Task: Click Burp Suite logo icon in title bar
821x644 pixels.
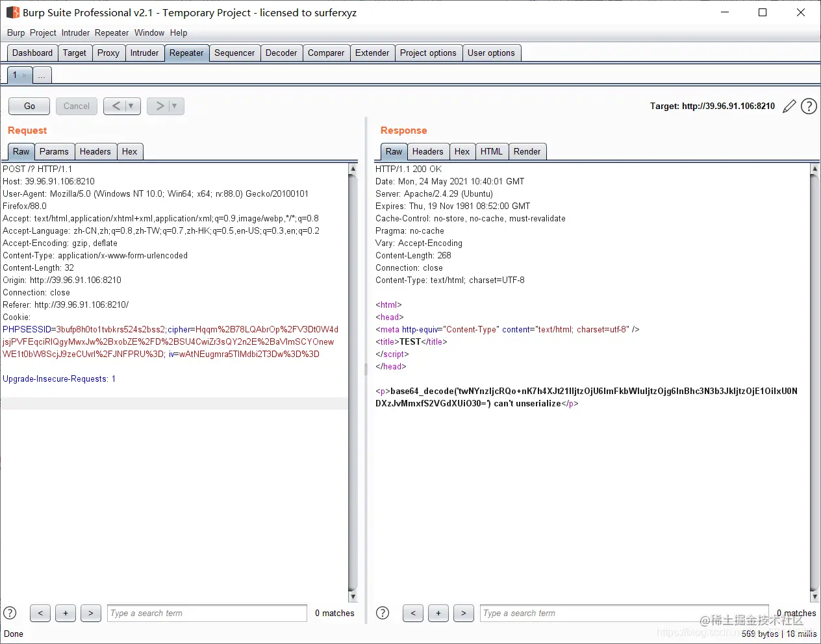Action: pyautogui.click(x=12, y=12)
